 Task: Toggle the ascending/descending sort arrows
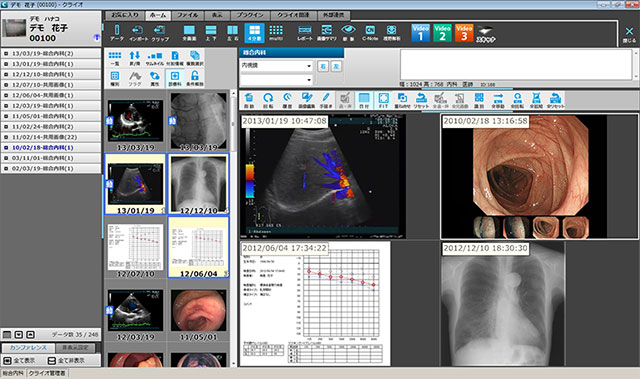135,58
